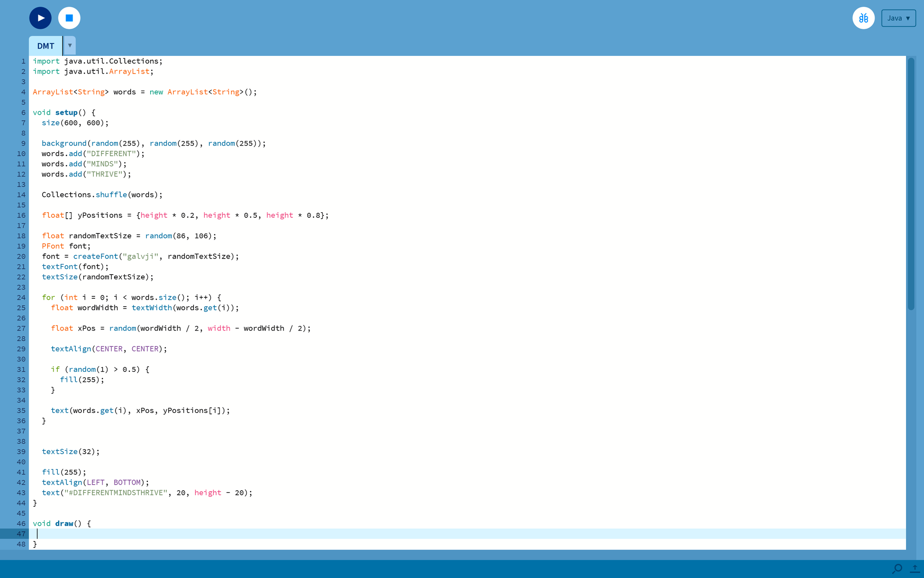This screenshot has height=578, width=924.
Task: Click the 'textSize(32);' line
Action: coord(71,451)
